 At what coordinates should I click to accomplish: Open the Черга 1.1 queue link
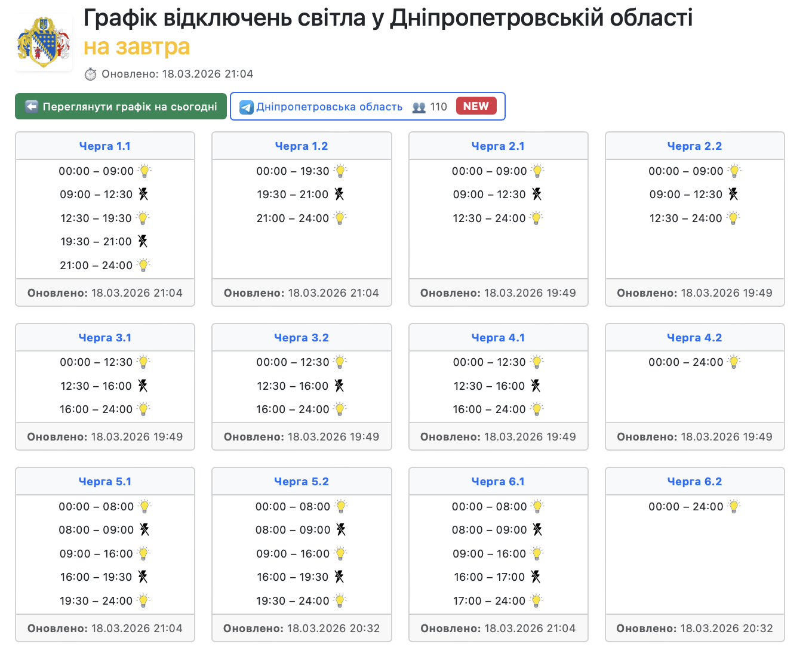tap(105, 146)
